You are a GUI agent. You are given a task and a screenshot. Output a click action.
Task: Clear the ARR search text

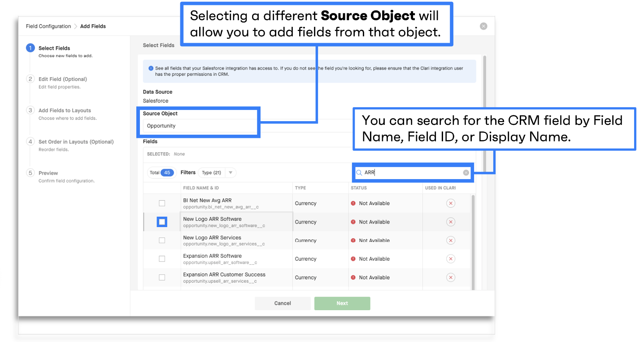(466, 172)
